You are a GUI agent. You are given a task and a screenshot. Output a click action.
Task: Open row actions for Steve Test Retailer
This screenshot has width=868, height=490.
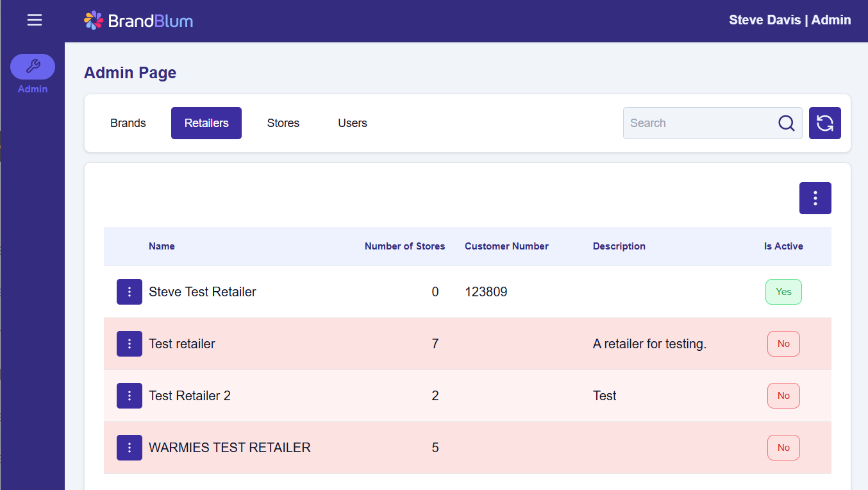pyautogui.click(x=129, y=292)
